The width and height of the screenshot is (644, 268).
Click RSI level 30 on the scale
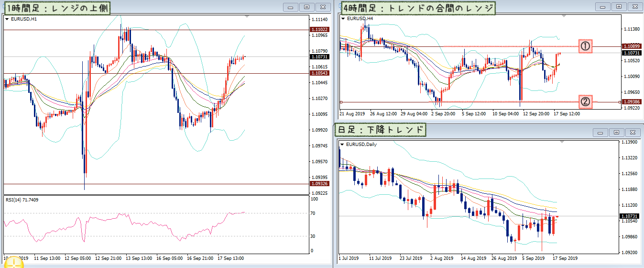313,236
